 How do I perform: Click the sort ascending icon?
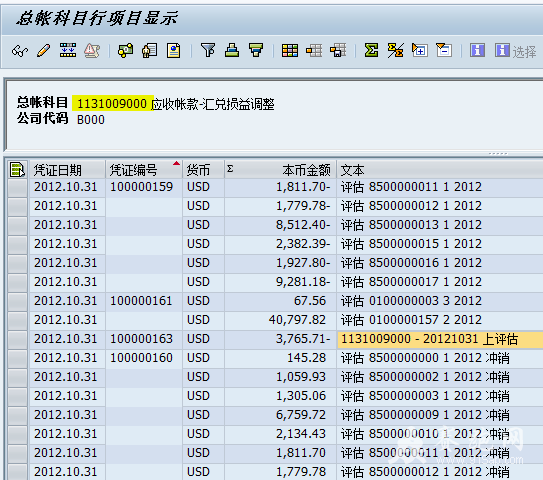coord(232,51)
